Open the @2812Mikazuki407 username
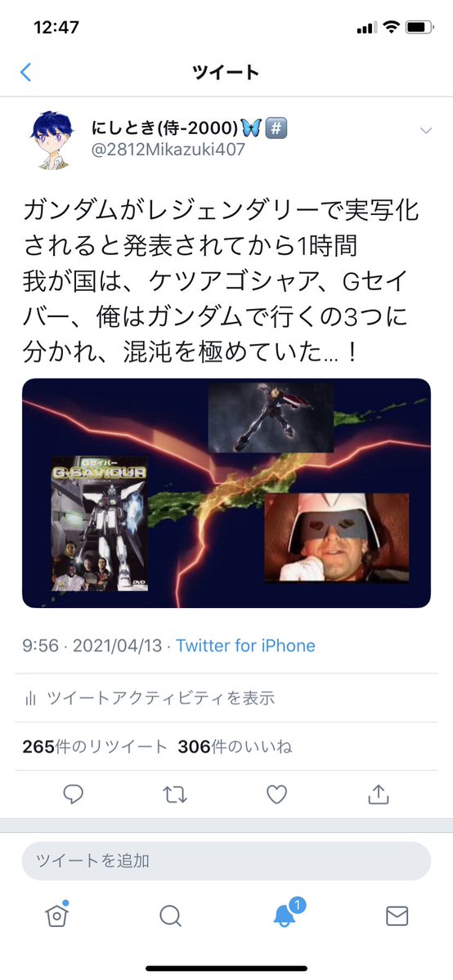Screen dimensions: 453x980 [x=169, y=150]
